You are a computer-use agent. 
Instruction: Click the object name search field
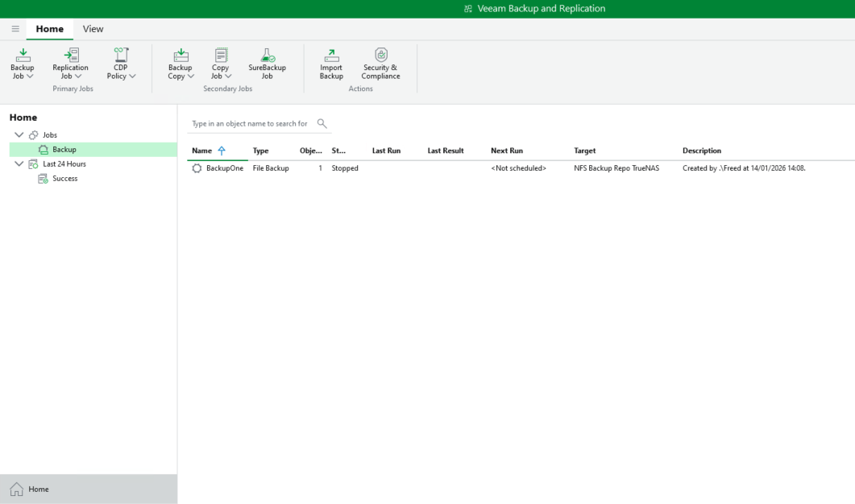[250, 124]
